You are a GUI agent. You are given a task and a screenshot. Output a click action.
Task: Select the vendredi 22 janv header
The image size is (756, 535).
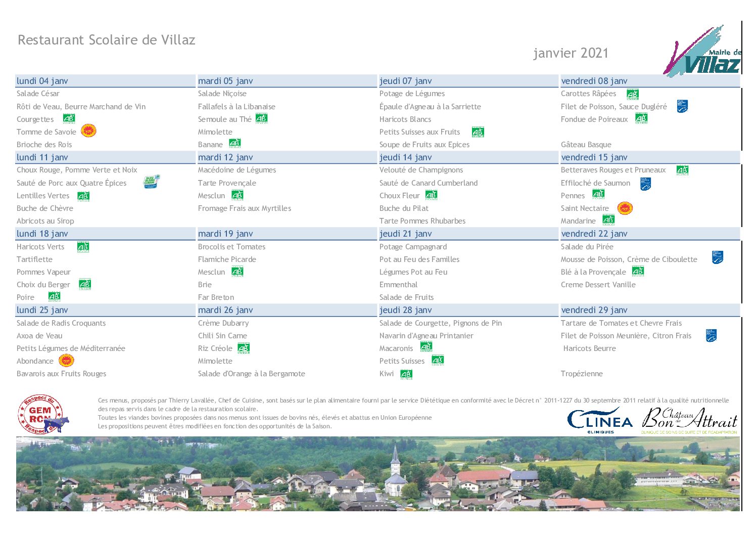(650, 234)
